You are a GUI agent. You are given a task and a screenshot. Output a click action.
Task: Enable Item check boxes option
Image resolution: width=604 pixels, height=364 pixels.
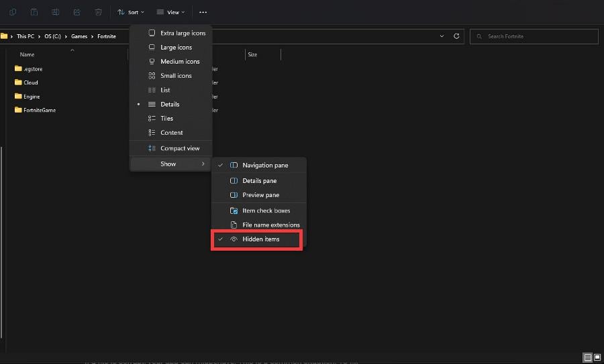[266, 210]
